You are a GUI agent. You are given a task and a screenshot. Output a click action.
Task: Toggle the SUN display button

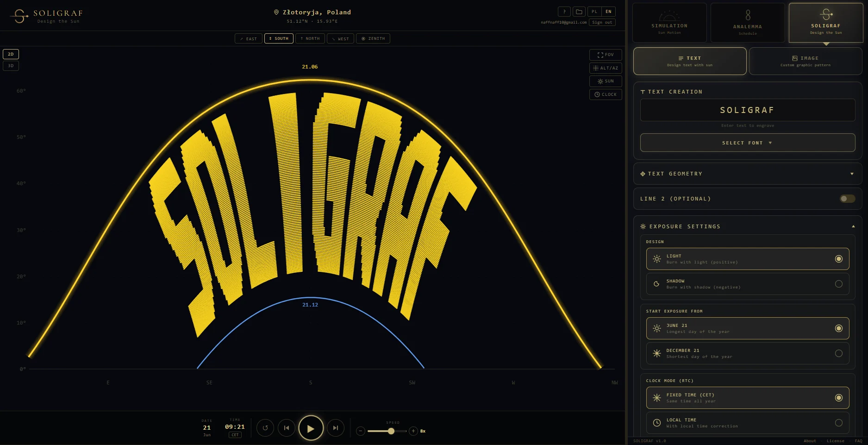pos(606,81)
